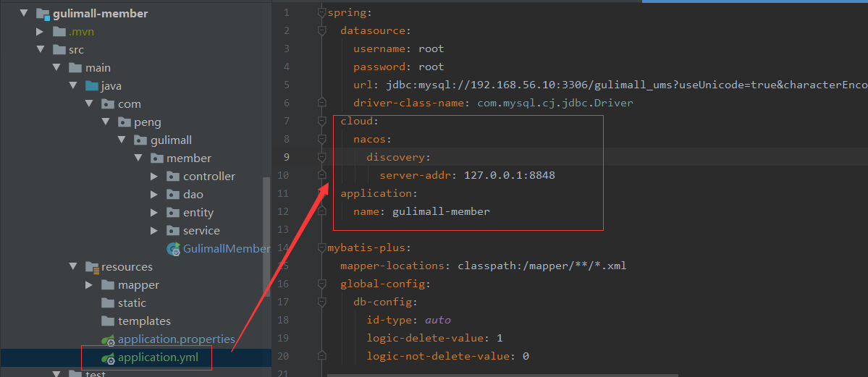Image resolution: width=868 pixels, height=377 pixels.
Task: Click the 127.0.0.1:8848 server address value
Action: click(510, 176)
